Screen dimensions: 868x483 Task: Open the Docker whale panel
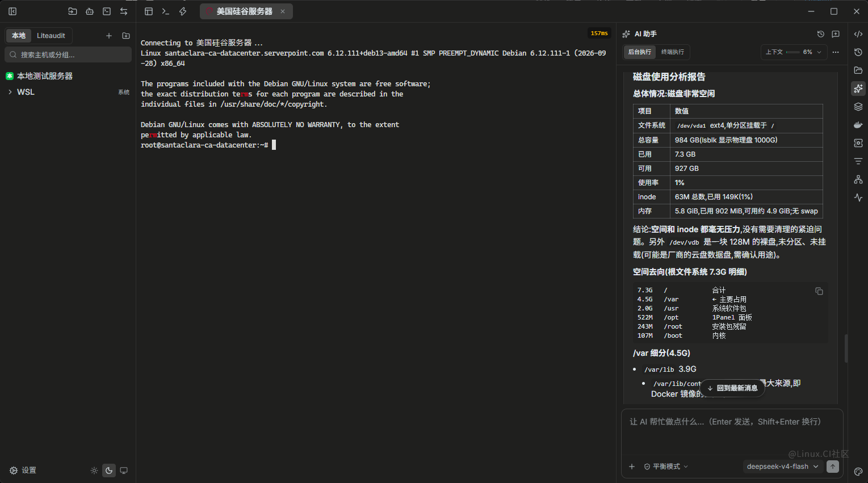(x=858, y=125)
